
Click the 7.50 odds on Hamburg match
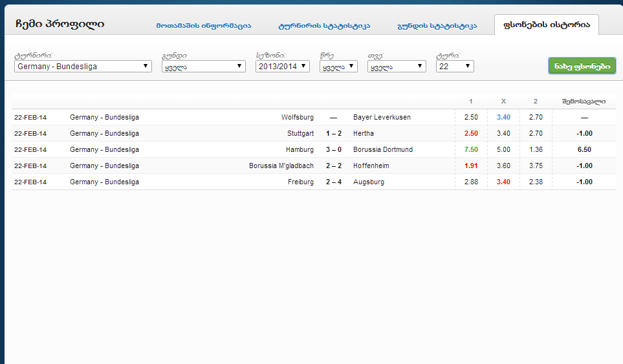(471, 149)
